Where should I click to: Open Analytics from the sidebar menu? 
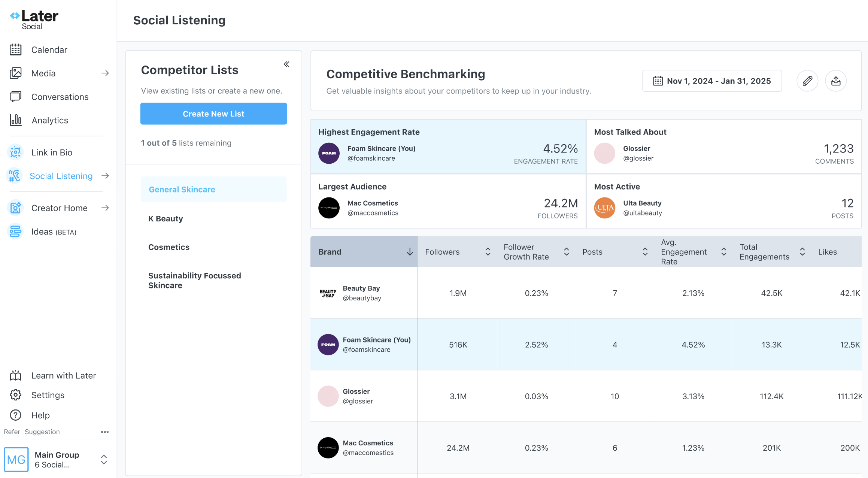pos(50,120)
